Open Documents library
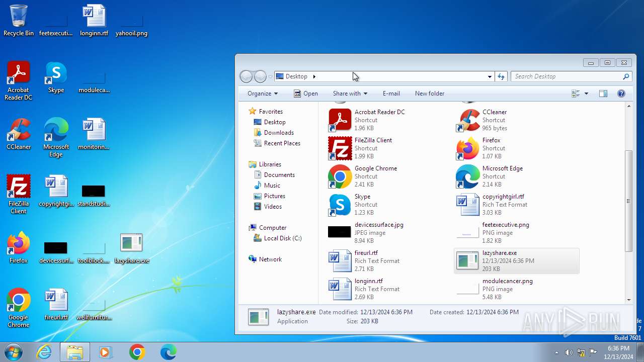644x362 pixels. click(x=279, y=175)
